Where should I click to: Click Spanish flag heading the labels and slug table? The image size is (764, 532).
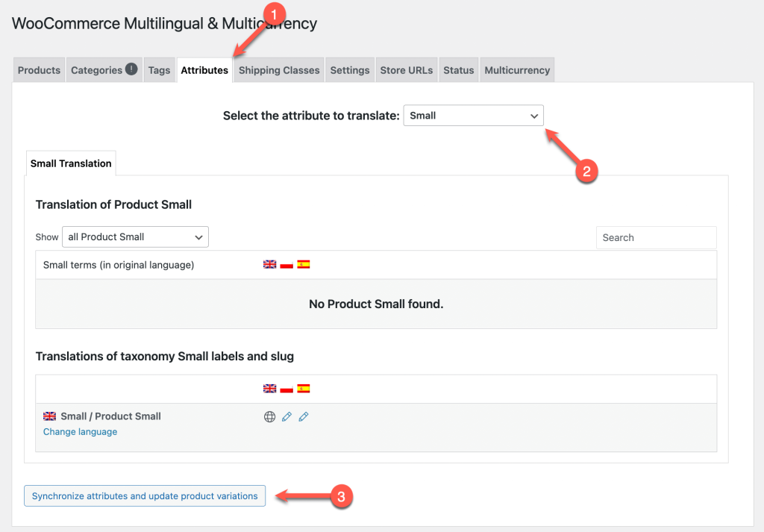tap(304, 388)
